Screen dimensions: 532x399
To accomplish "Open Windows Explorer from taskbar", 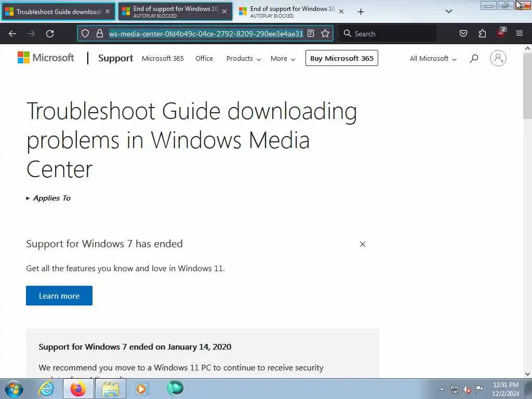I will (x=111, y=389).
